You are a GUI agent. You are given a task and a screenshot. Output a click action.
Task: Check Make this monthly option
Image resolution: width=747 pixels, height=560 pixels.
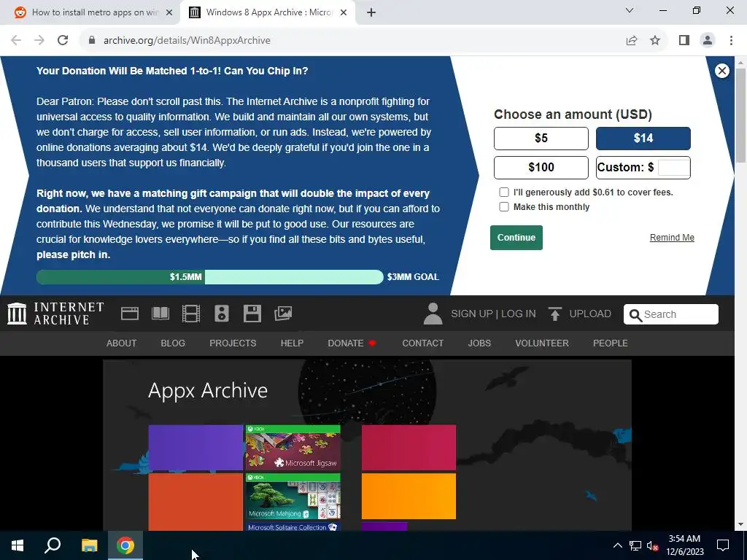click(503, 206)
